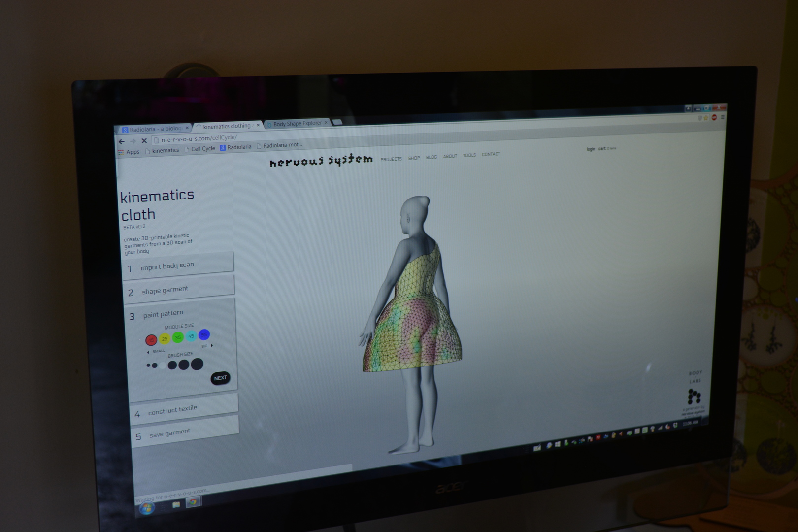Viewport: 798px width, 532px height.
Task: Expand step 2 shape garment
Action: (179, 289)
